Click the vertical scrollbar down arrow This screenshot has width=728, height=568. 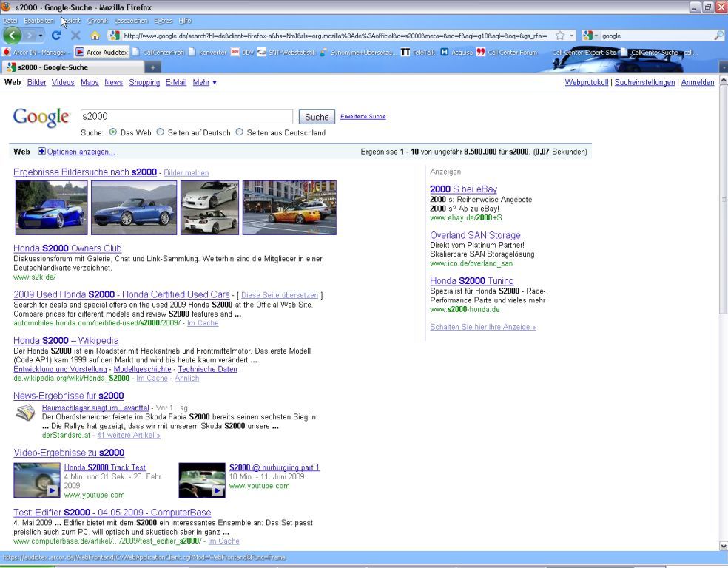coord(723,546)
